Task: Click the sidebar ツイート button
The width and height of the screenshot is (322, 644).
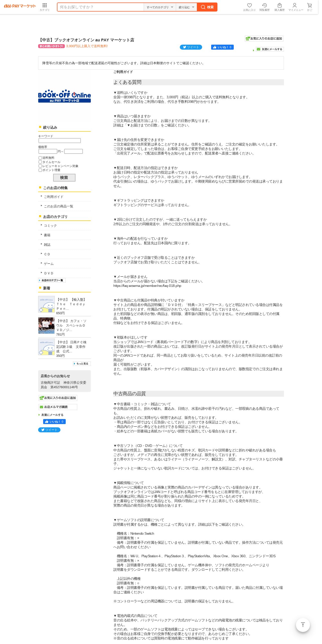Action: tap(49, 430)
